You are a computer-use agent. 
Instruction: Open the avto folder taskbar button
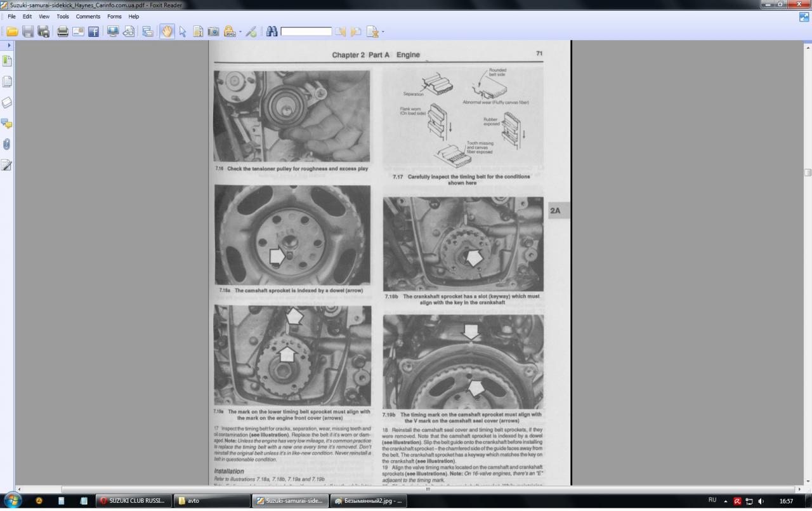pyautogui.click(x=213, y=501)
